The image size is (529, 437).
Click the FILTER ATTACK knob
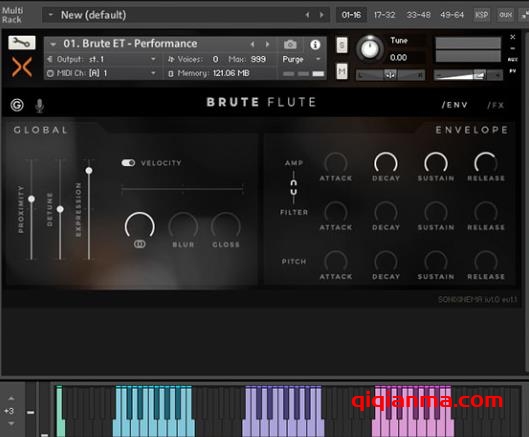tap(336, 212)
